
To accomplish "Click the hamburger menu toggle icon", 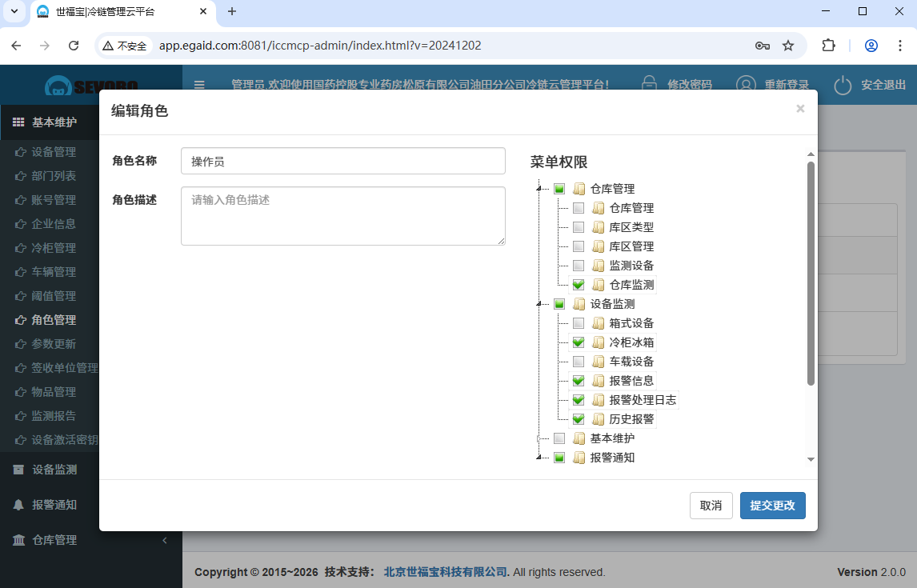I will click(199, 85).
